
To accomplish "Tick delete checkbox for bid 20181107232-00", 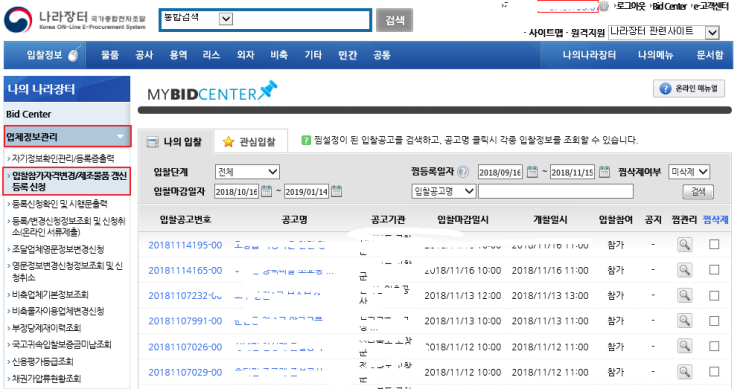I will (x=714, y=296).
